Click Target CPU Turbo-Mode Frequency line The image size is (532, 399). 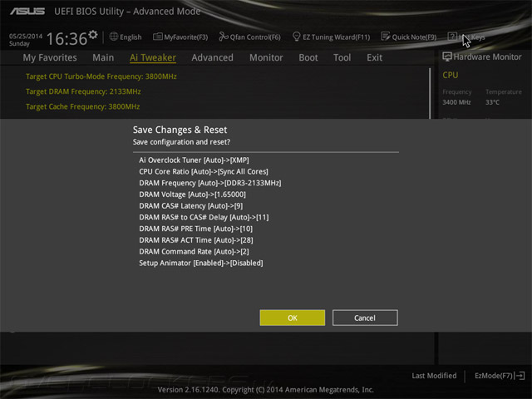tap(101, 76)
